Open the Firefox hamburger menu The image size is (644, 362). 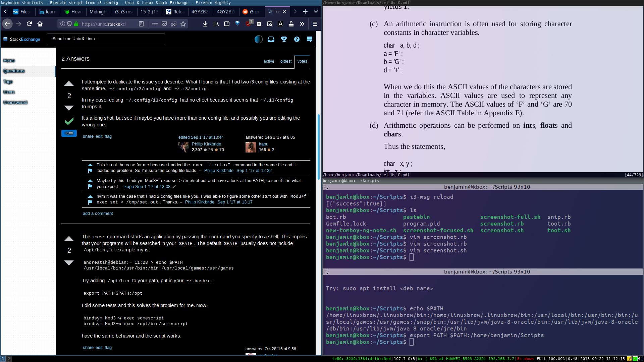coord(315,24)
